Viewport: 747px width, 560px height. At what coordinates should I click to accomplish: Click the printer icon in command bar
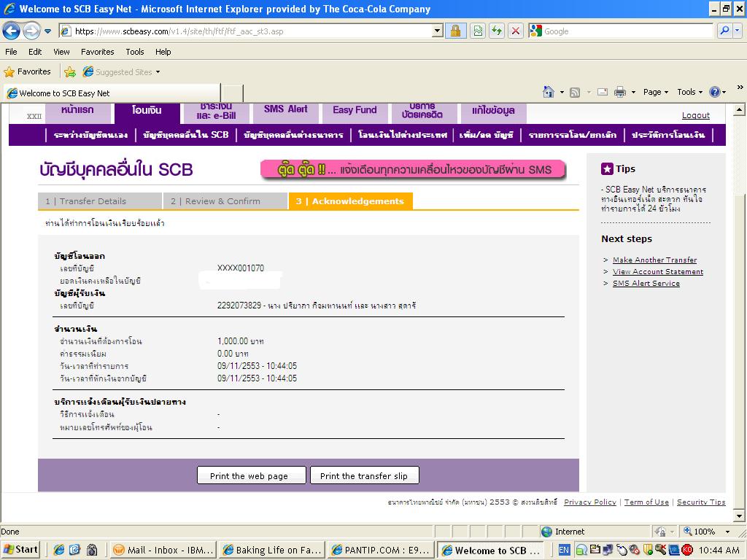620,92
